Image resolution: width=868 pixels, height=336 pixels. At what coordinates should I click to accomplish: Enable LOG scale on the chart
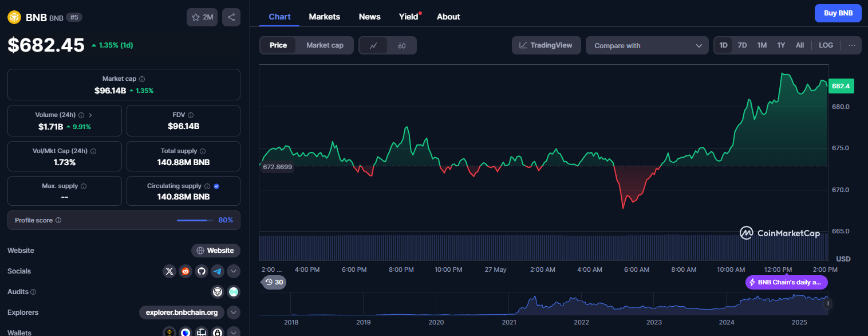coord(826,45)
